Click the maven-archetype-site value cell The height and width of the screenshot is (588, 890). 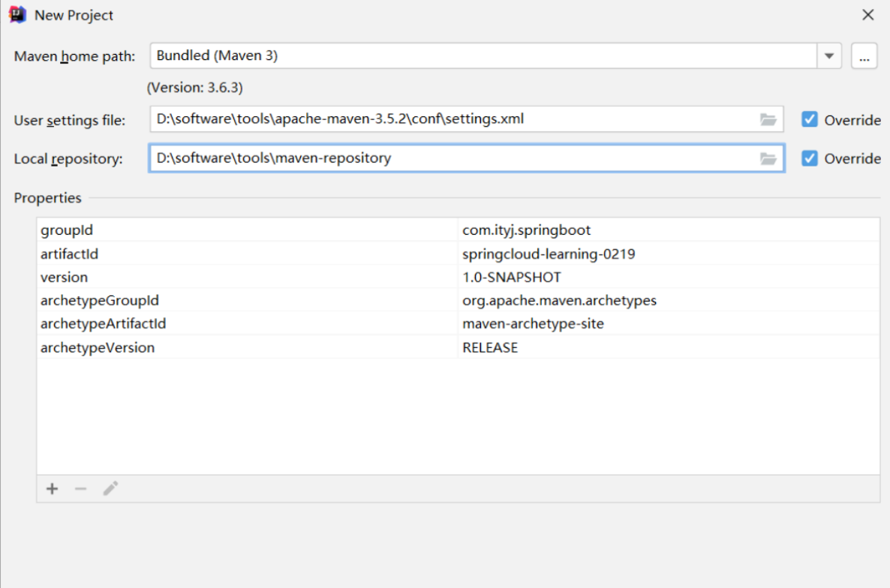669,324
